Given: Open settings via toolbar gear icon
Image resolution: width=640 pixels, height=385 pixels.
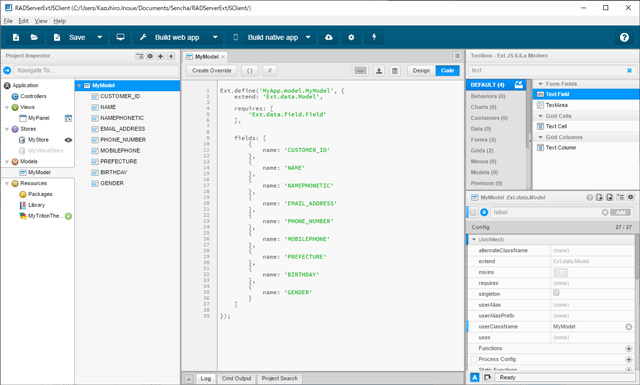Looking at the screenshot, I should [351, 38].
